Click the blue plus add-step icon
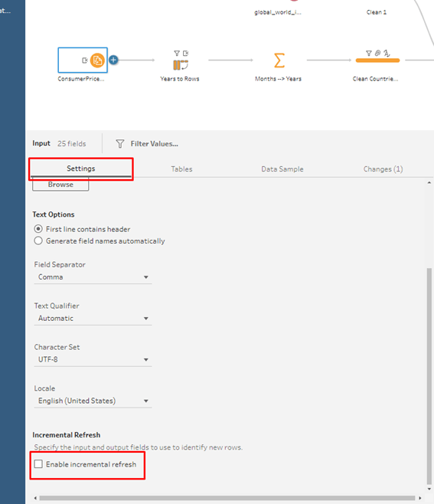This screenshot has height=504, width=434. (113, 60)
